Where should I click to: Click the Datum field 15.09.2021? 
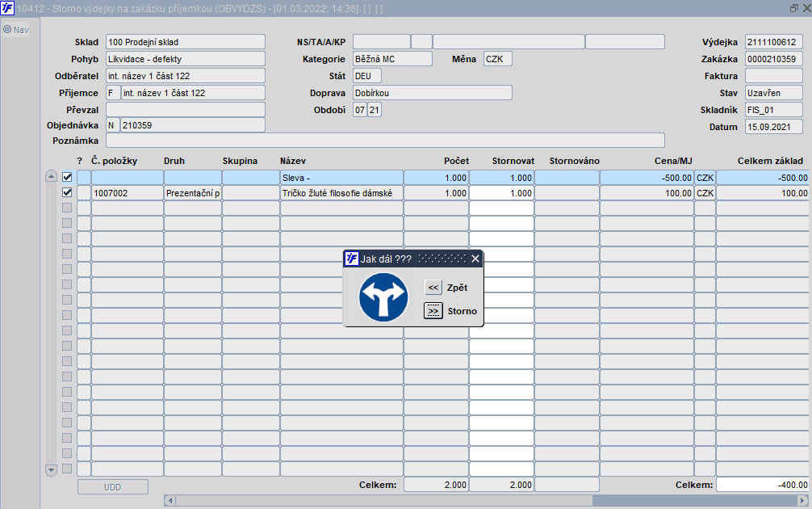point(774,127)
